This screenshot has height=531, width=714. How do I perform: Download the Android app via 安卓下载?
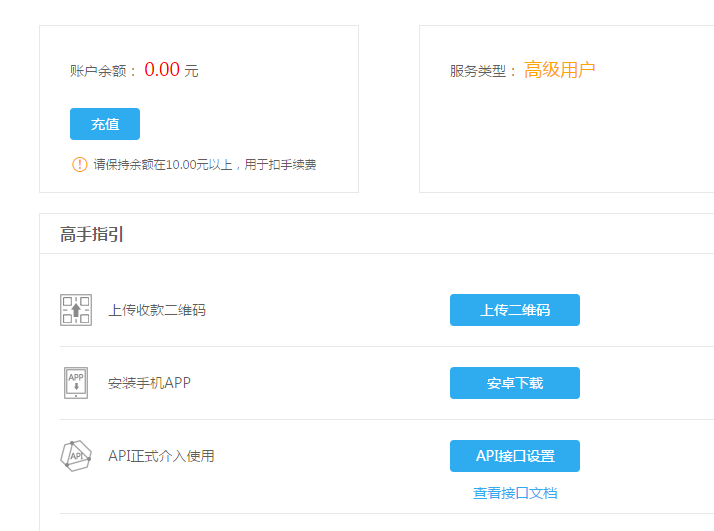coord(514,383)
